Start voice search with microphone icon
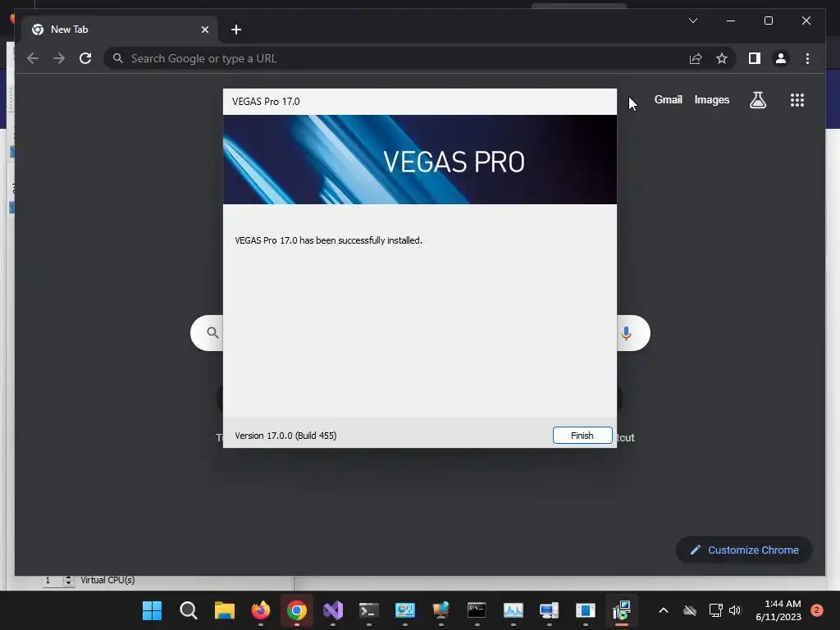The height and width of the screenshot is (630, 840). pyautogui.click(x=626, y=333)
